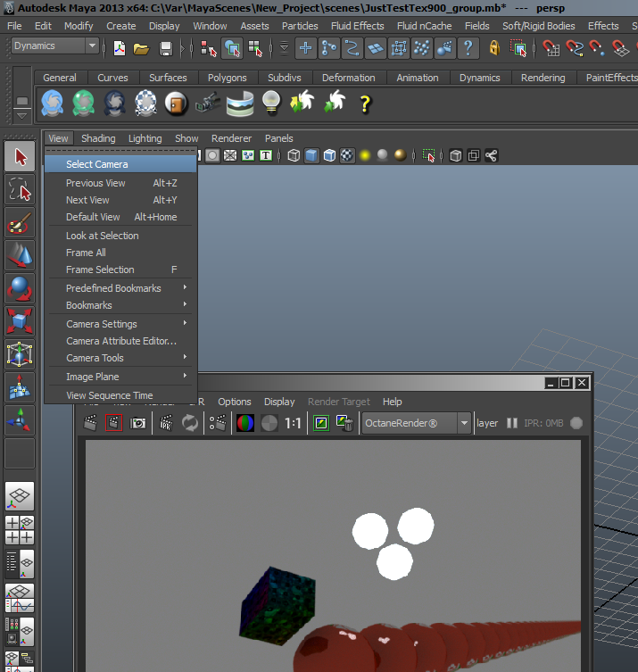Open the panel Shading menu

(98, 138)
